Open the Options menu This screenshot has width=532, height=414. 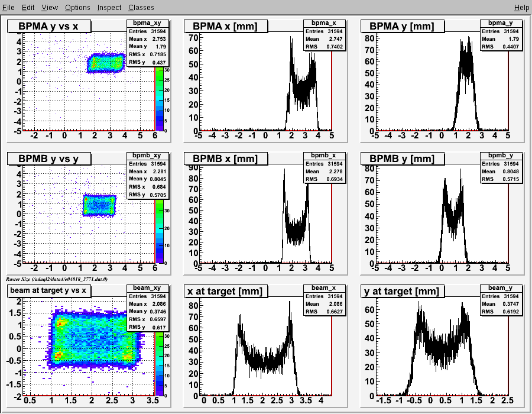[x=77, y=8]
